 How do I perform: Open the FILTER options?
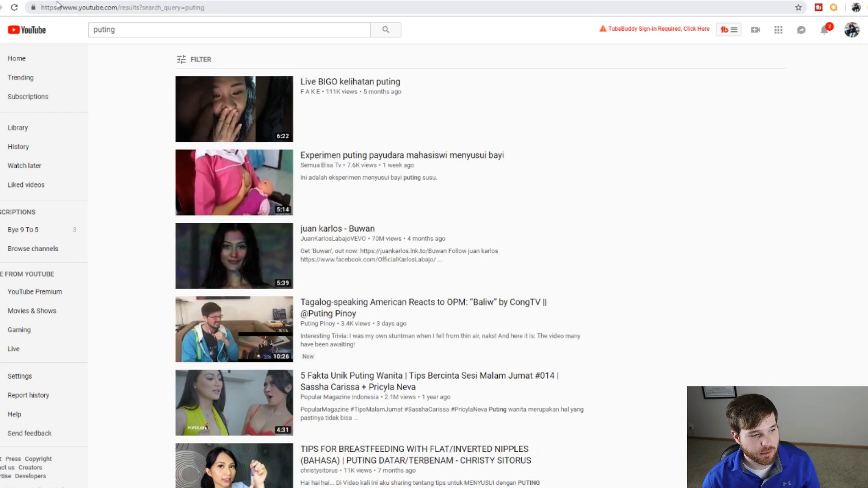click(x=194, y=59)
